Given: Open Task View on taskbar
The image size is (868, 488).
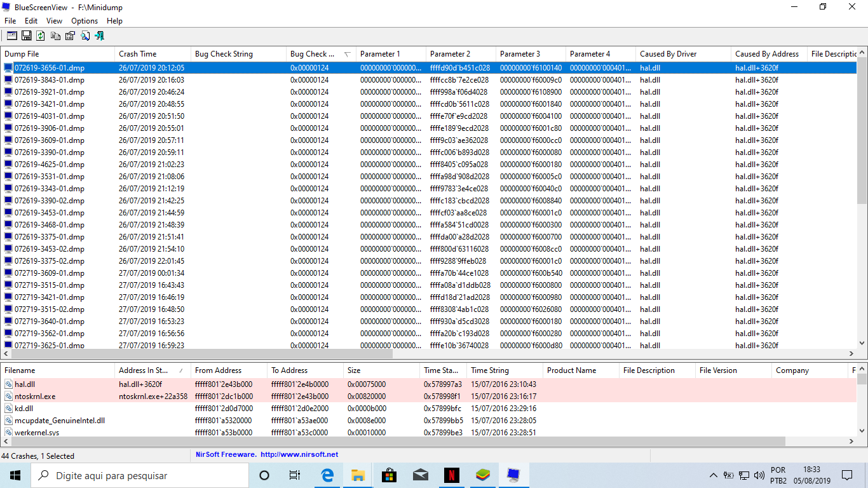Looking at the screenshot, I should pyautogui.click(x=295, y=475).
